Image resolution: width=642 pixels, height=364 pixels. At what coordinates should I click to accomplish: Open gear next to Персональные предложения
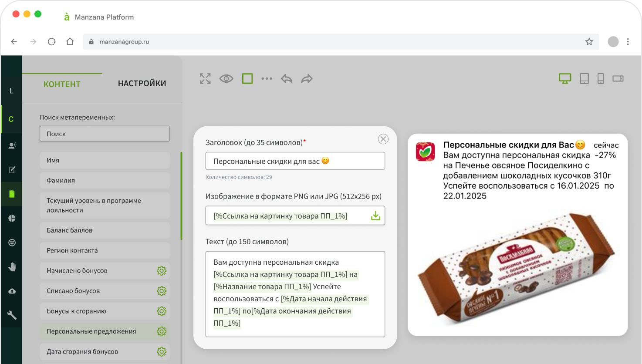click(162, 331)
